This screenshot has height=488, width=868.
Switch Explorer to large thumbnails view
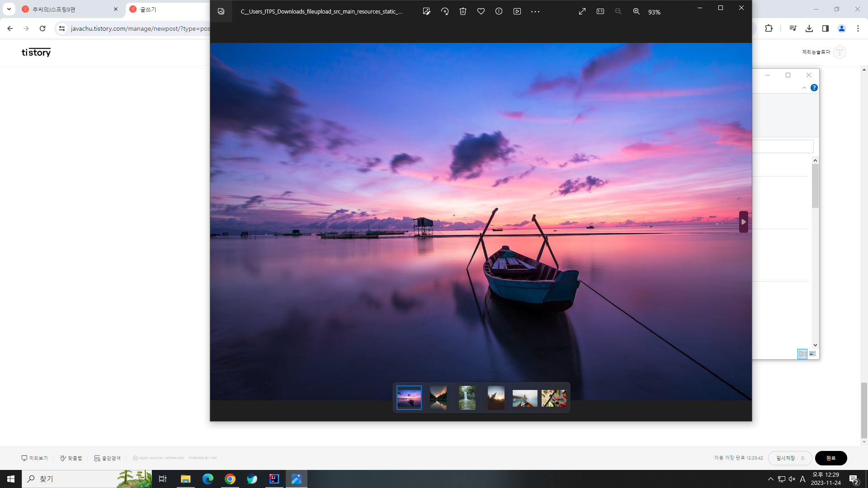coord(812,354)
